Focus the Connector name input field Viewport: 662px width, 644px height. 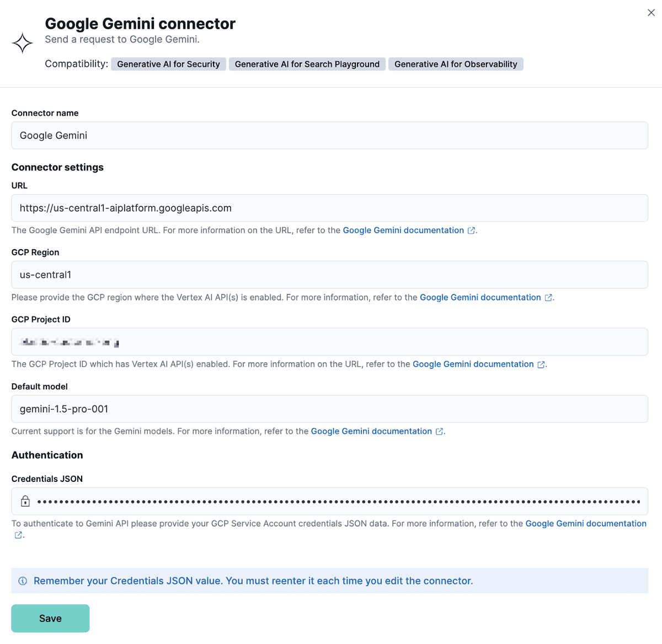(329, 136)
